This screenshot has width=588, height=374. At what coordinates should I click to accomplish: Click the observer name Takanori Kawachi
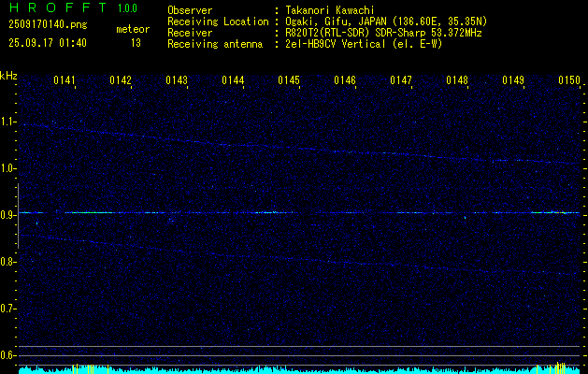[336, 10]
